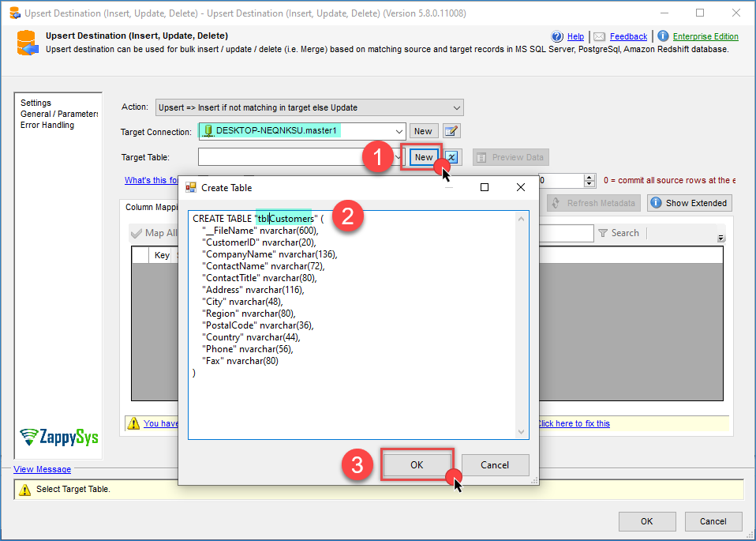Image resolution: width=756 pixels, height=541 pixels.
Task: Click the New button beside Target Connection
Action: pyautogui.click(x=423, y=131)
